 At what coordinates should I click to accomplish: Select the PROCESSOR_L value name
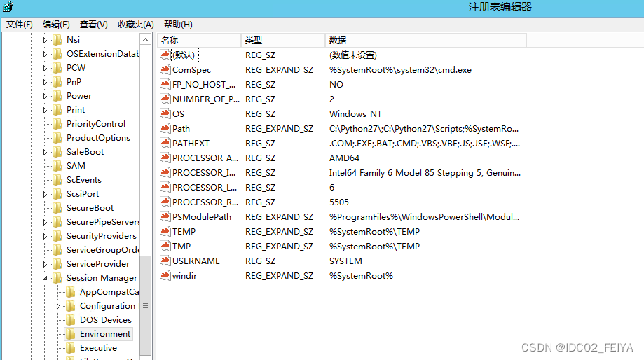tap(205, 187)
